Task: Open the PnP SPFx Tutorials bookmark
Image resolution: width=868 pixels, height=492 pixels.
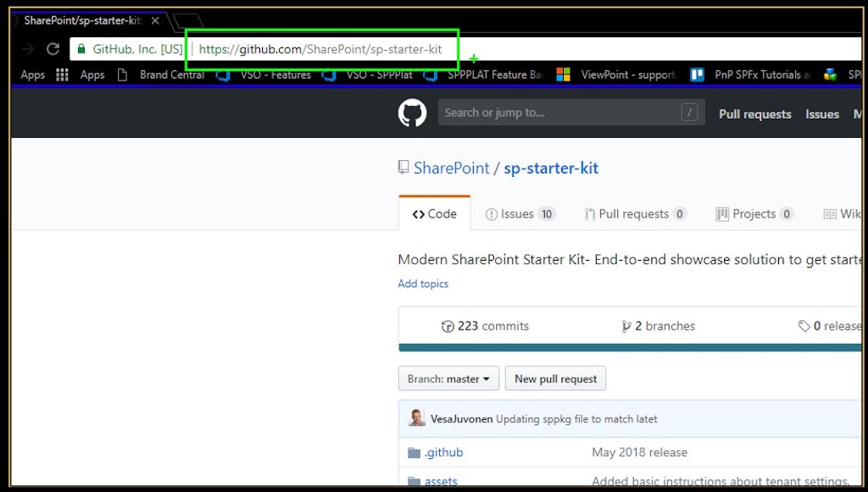Action: 750,75
